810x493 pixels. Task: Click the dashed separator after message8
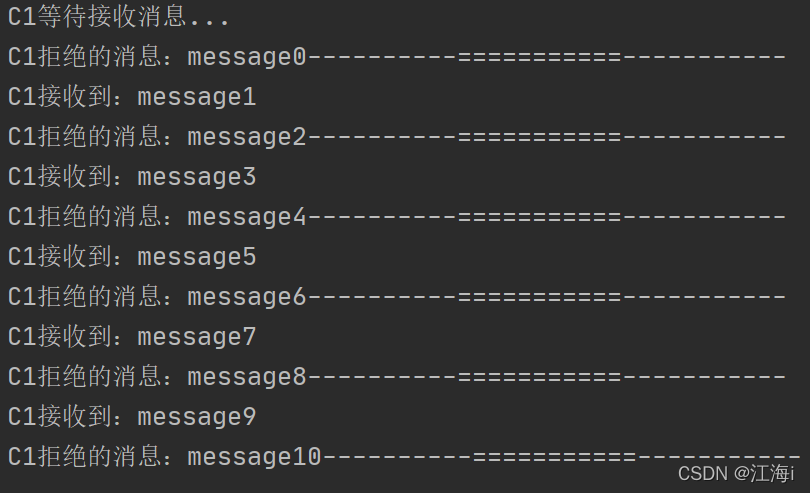(547, 377)
